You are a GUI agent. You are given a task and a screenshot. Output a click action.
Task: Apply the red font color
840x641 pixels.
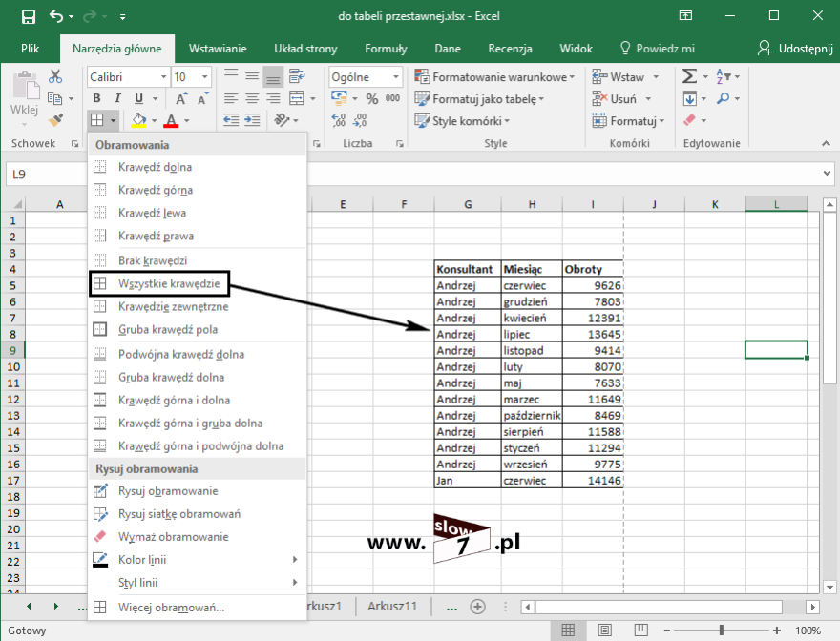(171, 120)
